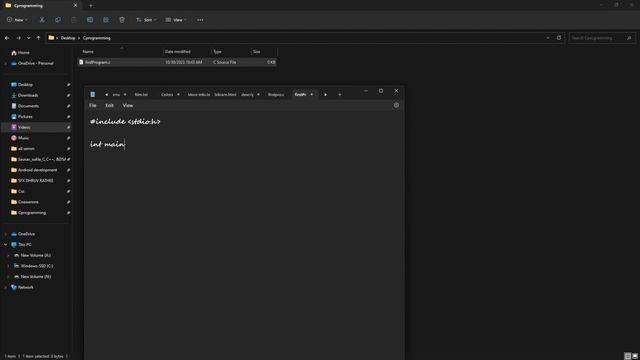Screen dimensions: 640x360
Task: Click the Cut scissors icon in Explorer toolbar
Action: click(42, 20)
